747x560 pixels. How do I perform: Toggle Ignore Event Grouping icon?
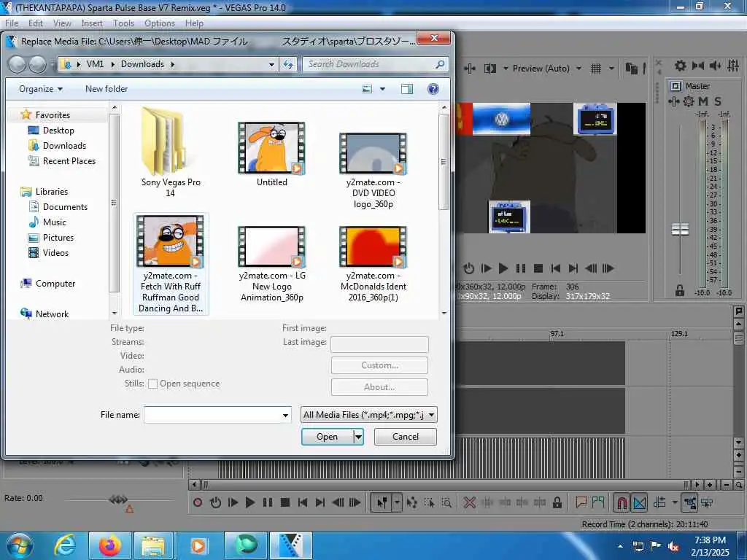point(708,502)
